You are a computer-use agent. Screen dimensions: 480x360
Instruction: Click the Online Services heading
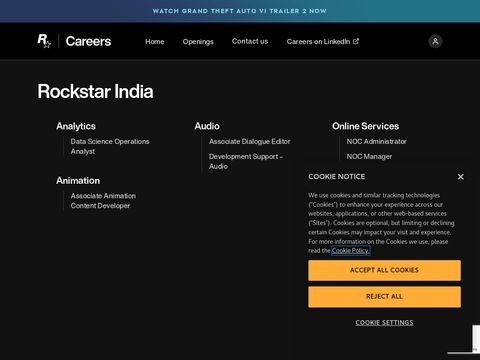tap(365, 126)
